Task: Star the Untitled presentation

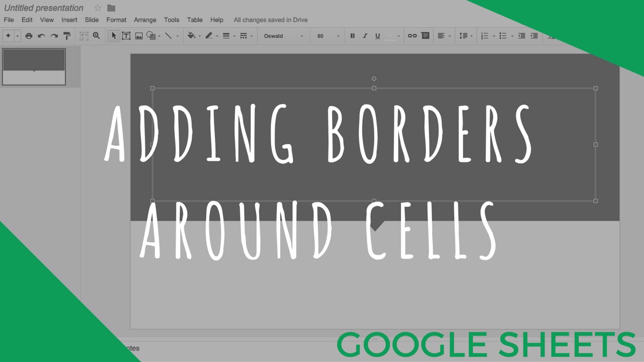Action: pos(98,8)
